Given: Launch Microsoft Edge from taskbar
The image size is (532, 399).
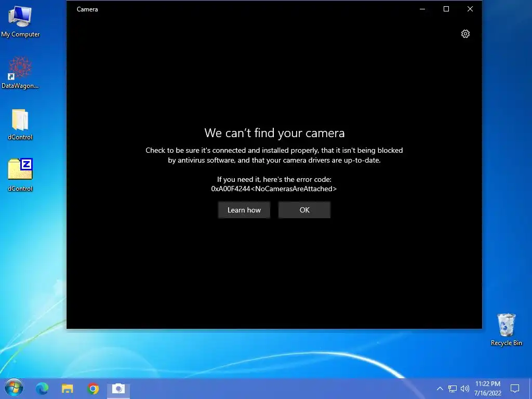Looking at the screenshot, I should 42,389.
